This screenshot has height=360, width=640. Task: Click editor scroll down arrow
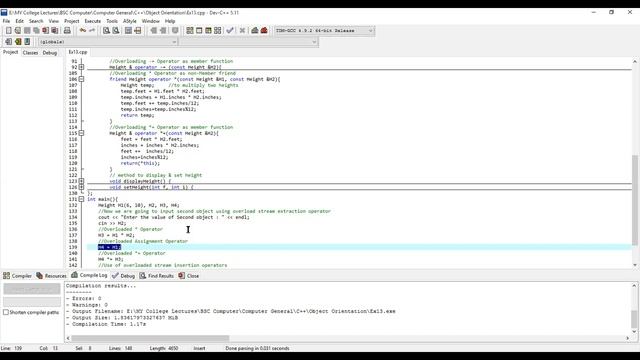click(635, 265)
